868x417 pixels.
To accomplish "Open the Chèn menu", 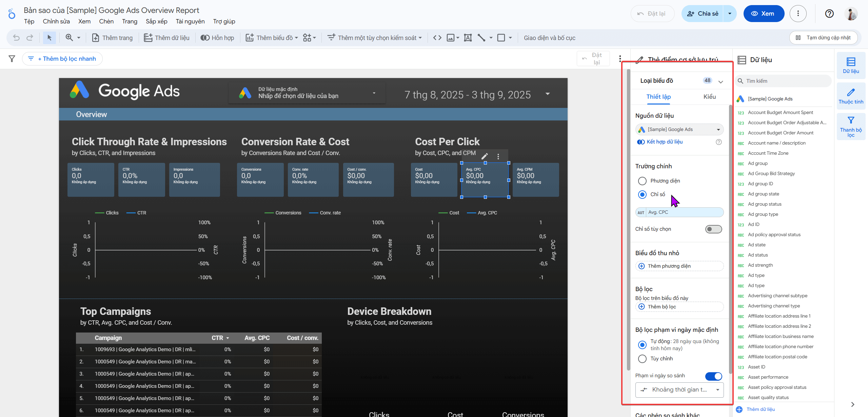I will click(x=106, y=21).
